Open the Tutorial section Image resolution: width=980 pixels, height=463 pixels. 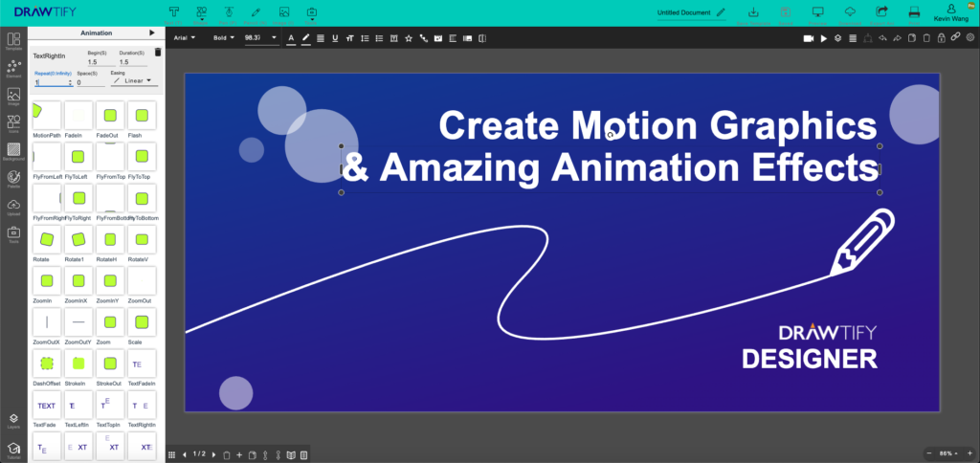[13, 451]
